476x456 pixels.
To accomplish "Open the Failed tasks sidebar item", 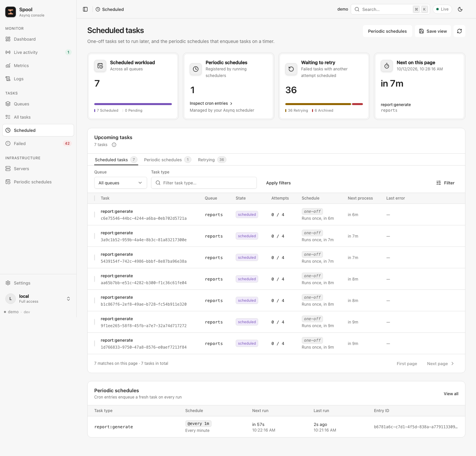I will tap(38, 143).
